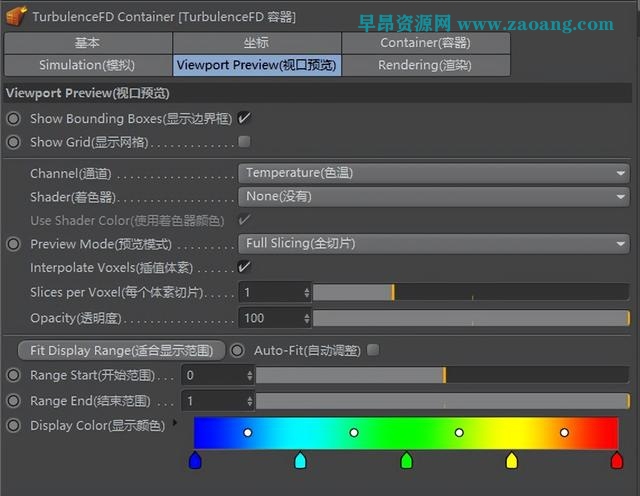
Task: Select the blue gradient color knot
Action: [195, 460]
